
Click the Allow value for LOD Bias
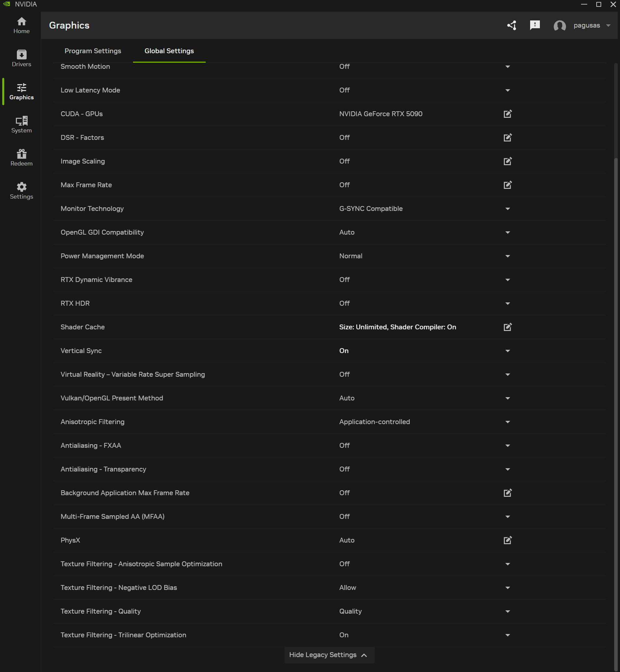(347, 587)
